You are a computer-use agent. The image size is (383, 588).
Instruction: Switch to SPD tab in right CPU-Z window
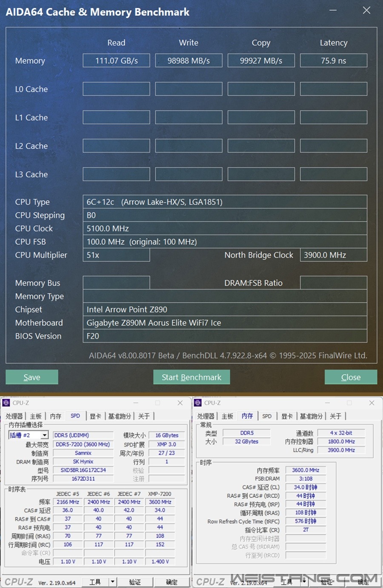coord(267,416)
